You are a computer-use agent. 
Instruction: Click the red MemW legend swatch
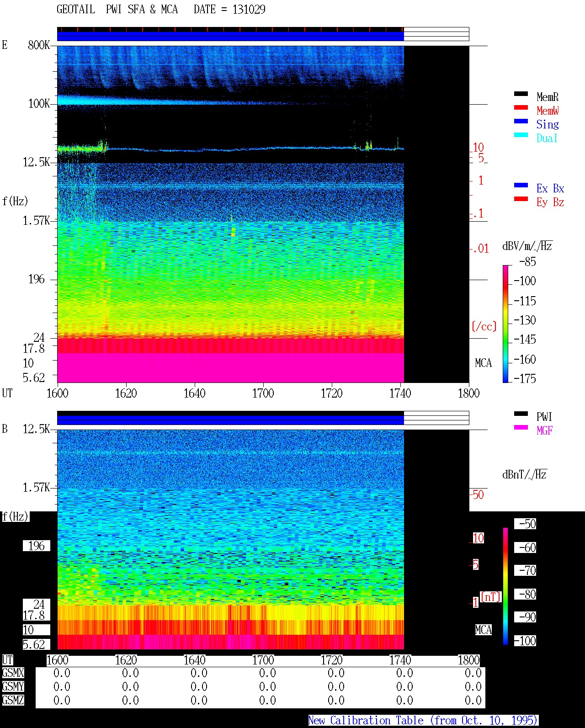521,108
